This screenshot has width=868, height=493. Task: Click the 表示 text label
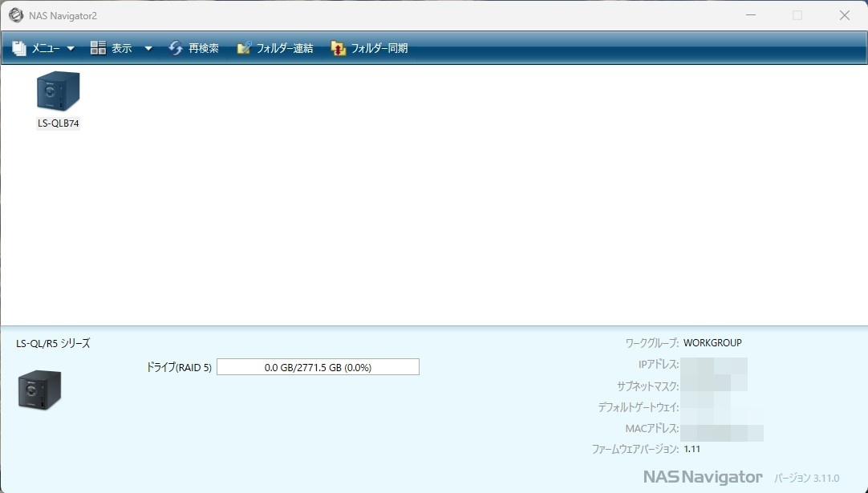pyautogui.click(x=122, y=49)
